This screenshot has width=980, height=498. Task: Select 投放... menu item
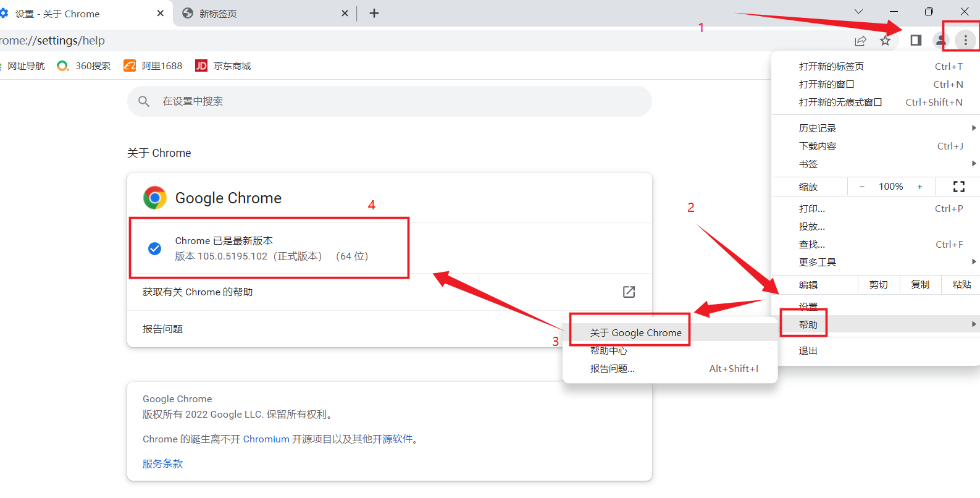(877, 226)
